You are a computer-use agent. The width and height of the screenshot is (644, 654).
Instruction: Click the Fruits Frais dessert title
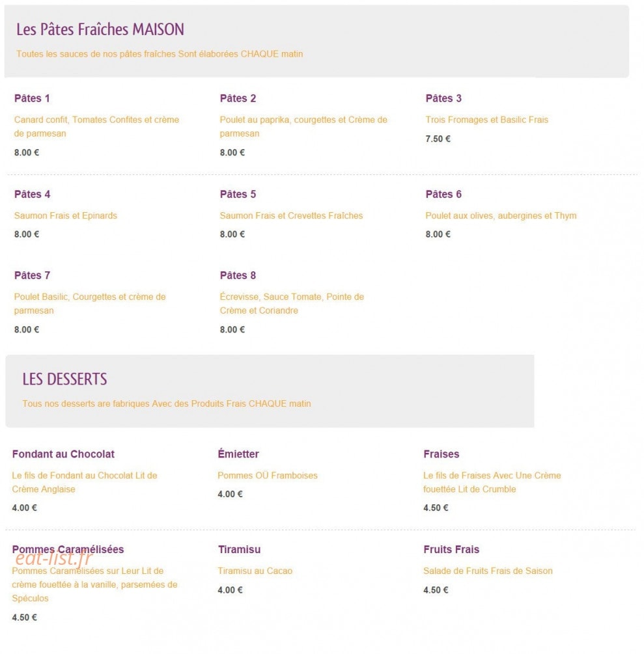pyautogui.click(x=451, y=550)
